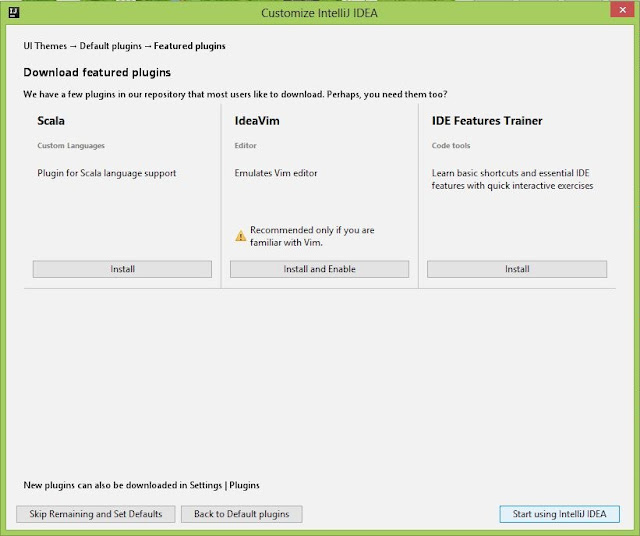Click 'Emulates Vim editor' description
The image size is (640, 536).
[276, 173]
